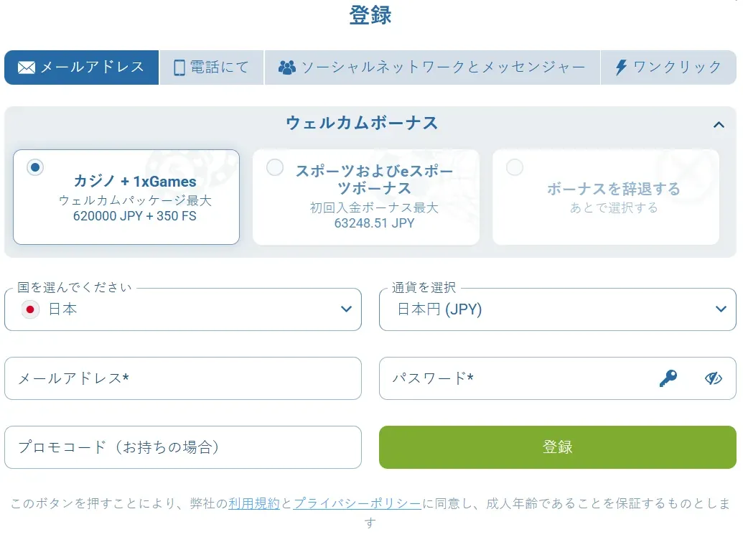The height and width of the screenshot is (560, 743).
Task: Click the lightning bolt icon in ワンクリック
Action: pos(621,67)
